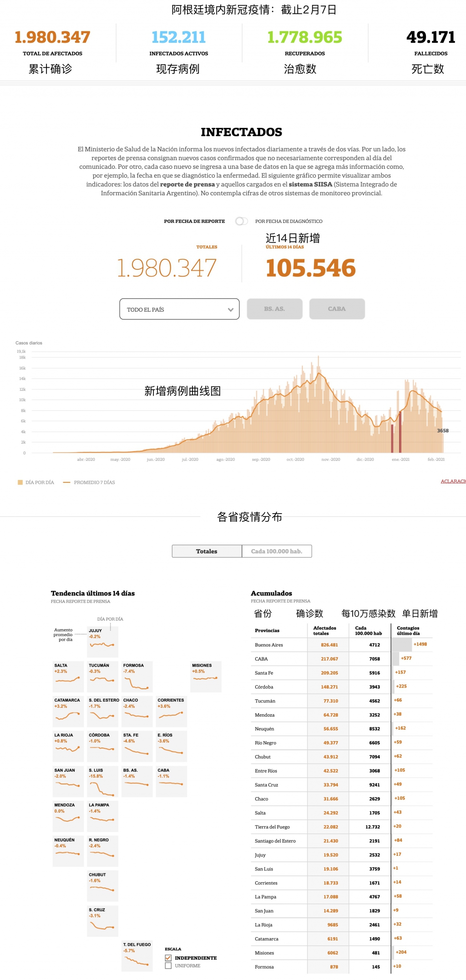
Task: Click the MISIONES trend mini chart
Action: point(206,677)
